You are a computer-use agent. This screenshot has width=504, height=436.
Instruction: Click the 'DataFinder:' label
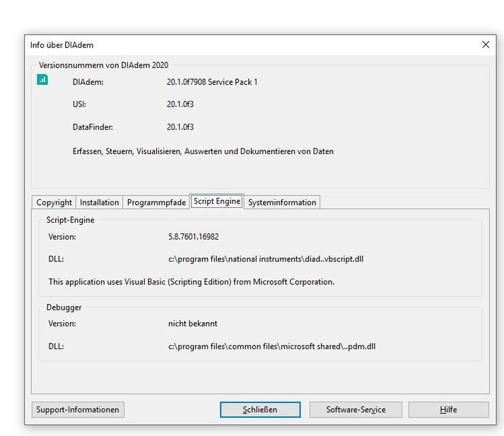click(93, 127)
